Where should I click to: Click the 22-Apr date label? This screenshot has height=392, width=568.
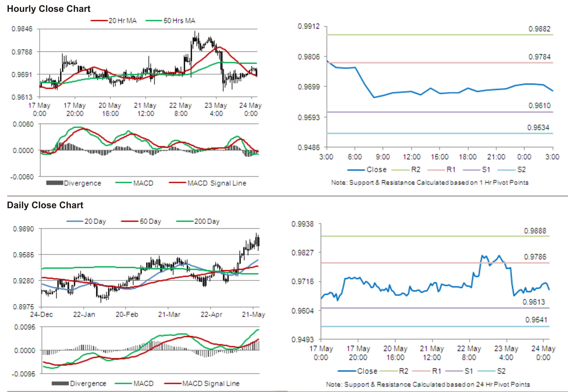pos(211,315)
